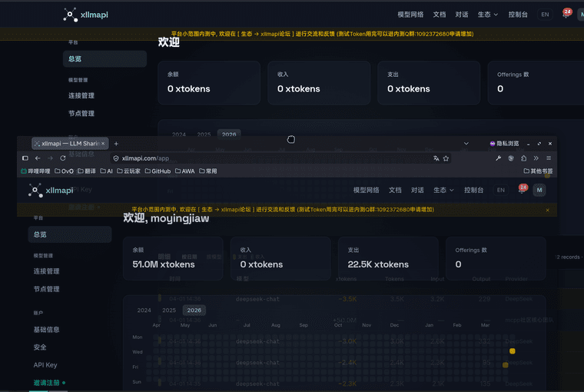Reload the xllmapi.com/app page
The width and height of the screenshot is (584, 392).
[63, 158]
